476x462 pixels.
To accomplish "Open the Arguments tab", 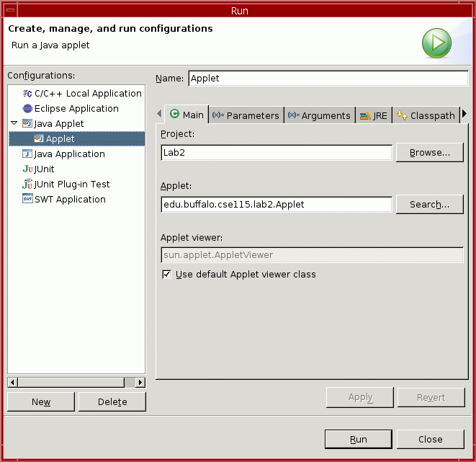I will pyautogui.click(x=319, y=115).
